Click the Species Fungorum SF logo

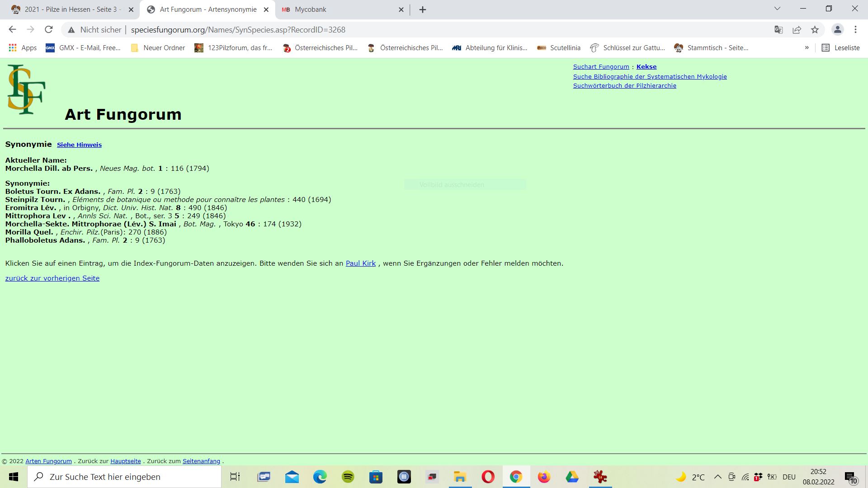click(26, 89)
